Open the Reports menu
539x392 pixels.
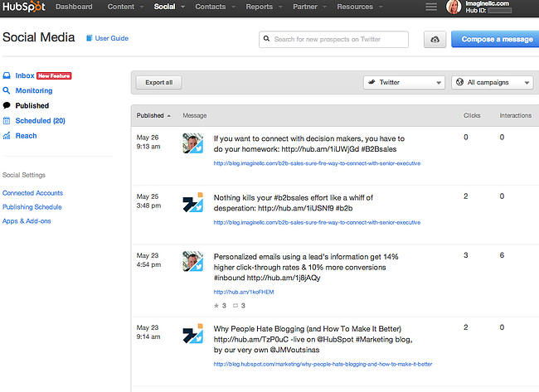tap(259, 7)
